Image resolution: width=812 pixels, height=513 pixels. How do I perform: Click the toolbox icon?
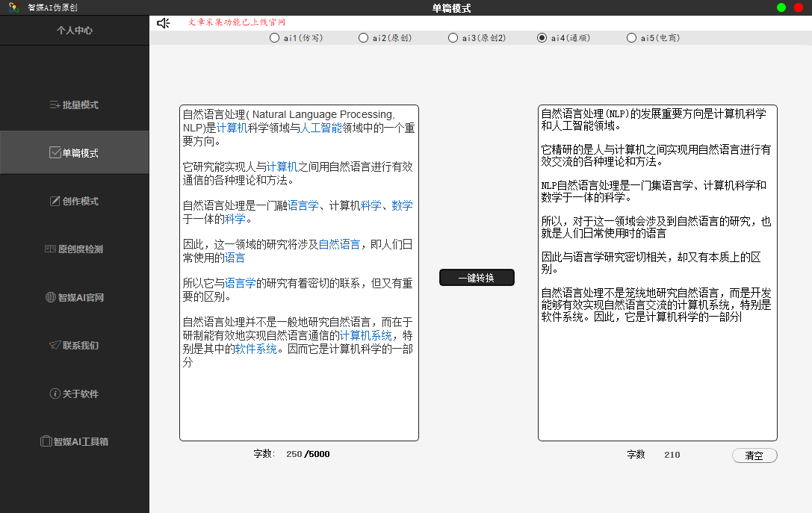tap(46, 441)
